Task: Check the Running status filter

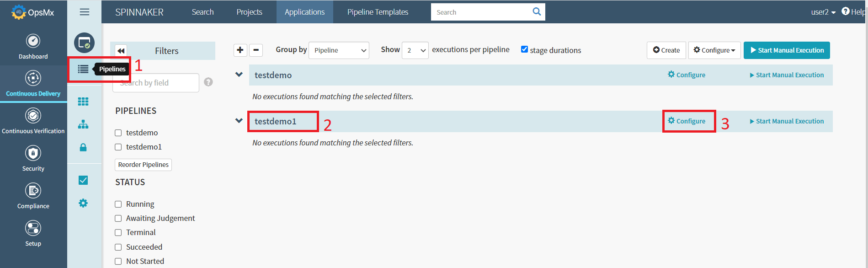Action: click(x=118, y=204)
